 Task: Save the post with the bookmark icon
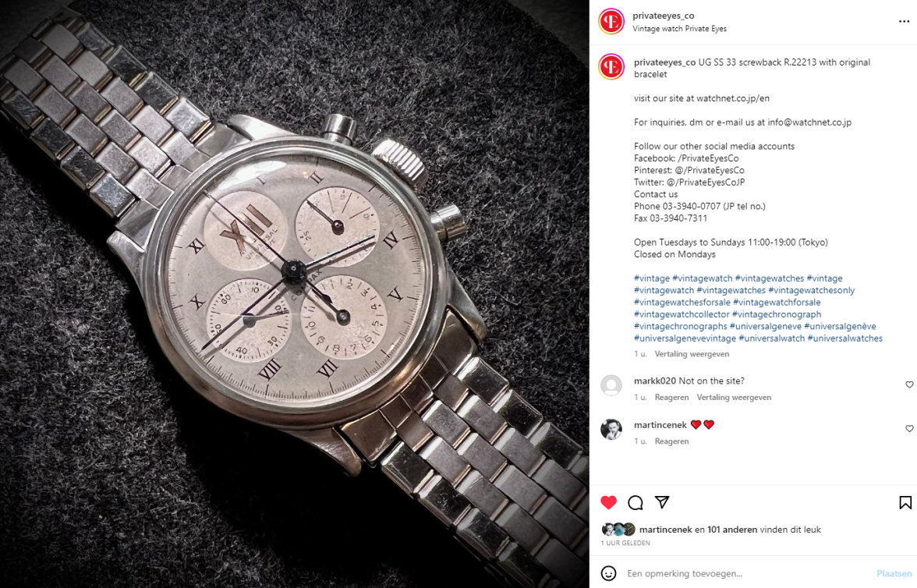(x=905, y=502)
